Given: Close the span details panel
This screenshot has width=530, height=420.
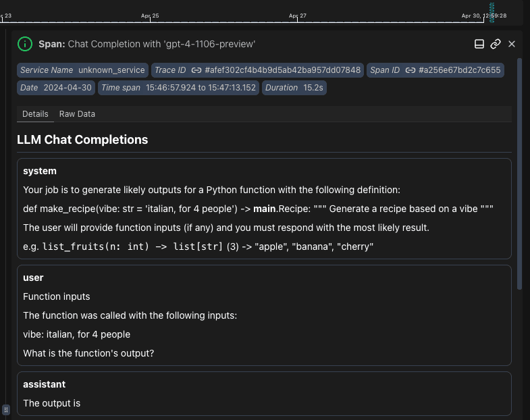Looking at the screenshot, I should click(512, 44).
